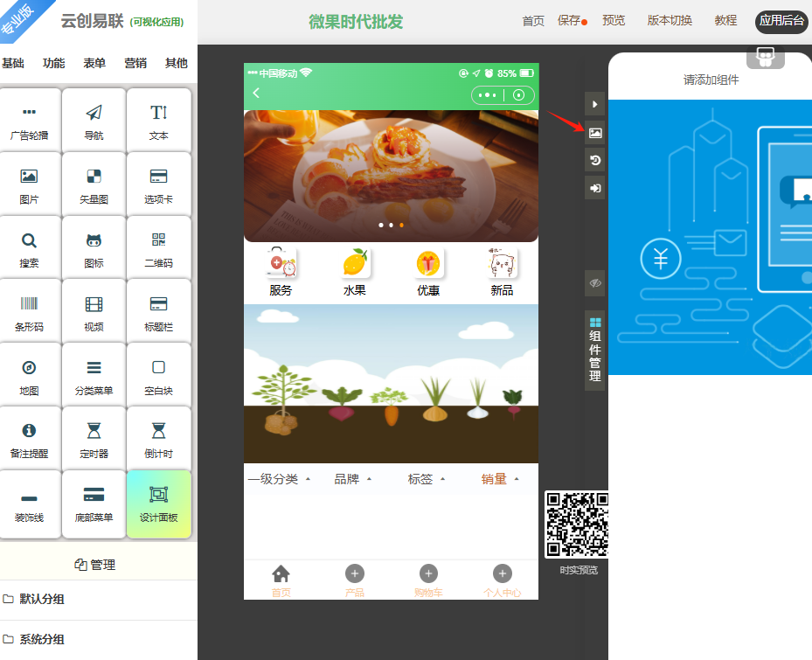Viewport: 812px width, 660px height.
Task: Click the history restore icon in side toolbar
Action: [594, 161]
